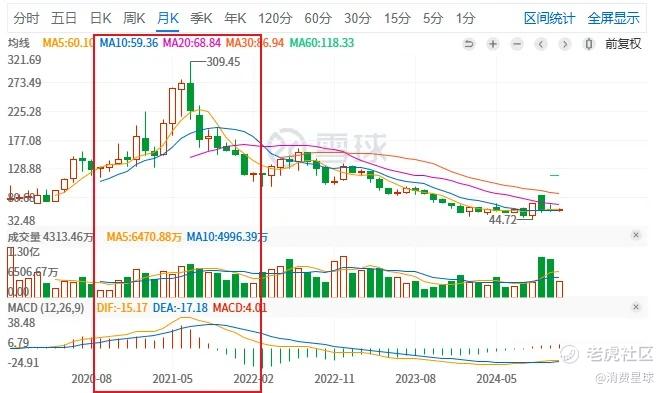Click the 成交量 4313.46万 label

click(x=50, y=237)
